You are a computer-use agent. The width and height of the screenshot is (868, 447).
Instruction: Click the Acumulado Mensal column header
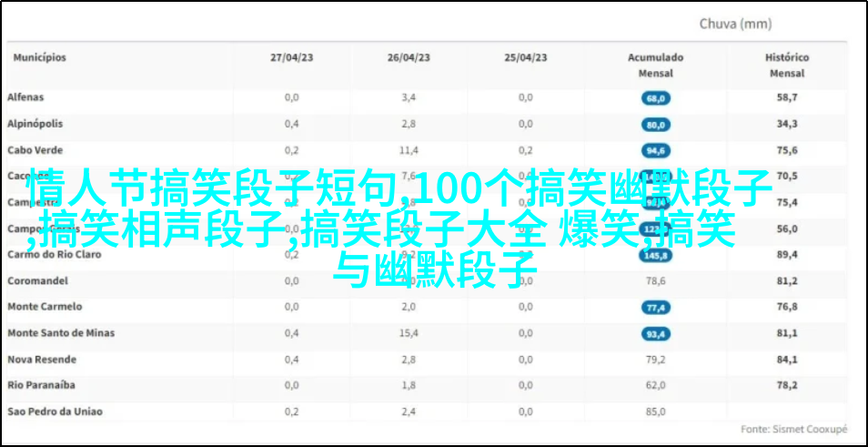click(x=655, y=65)
